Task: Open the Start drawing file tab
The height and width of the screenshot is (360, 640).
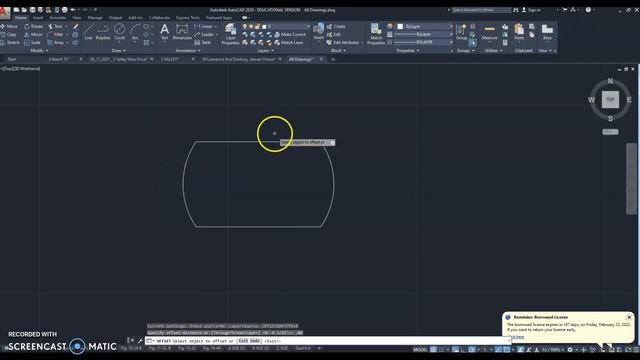Action: point(12,59)
